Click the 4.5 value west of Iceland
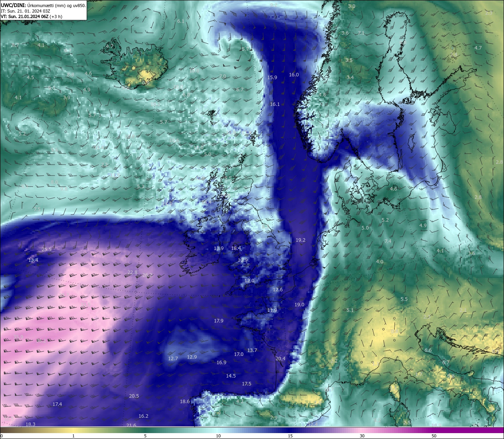 click(30, 77)
